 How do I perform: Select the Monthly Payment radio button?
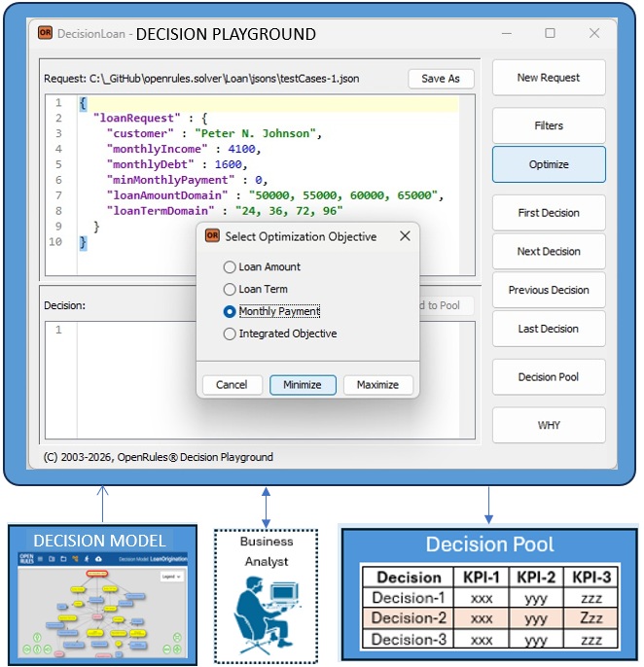pos(230,311)
